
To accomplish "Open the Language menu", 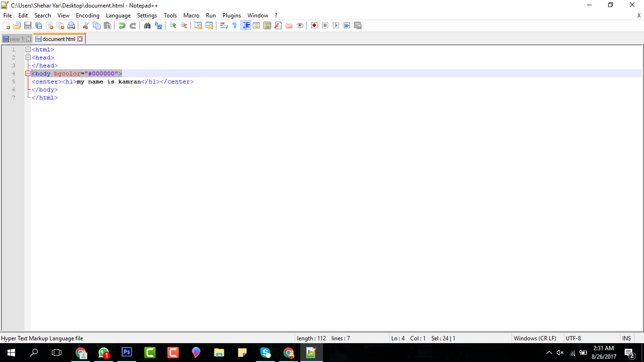I will (x=118, y=16).
